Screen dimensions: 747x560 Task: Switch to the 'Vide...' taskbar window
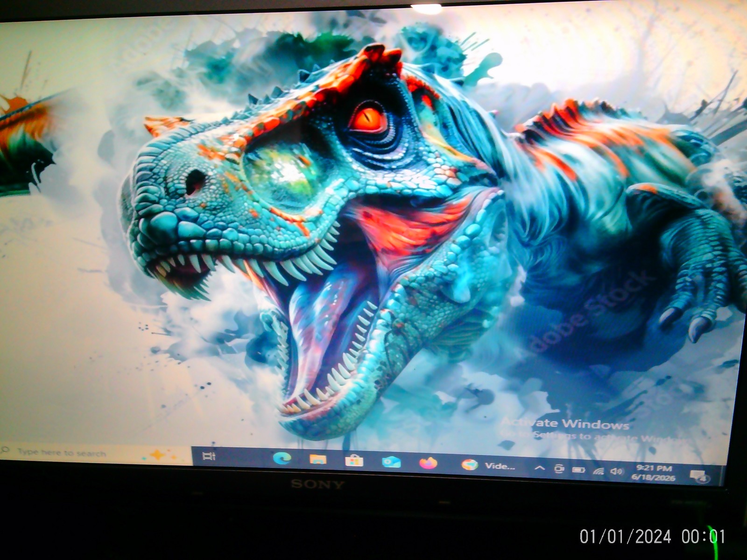(488, 465)
